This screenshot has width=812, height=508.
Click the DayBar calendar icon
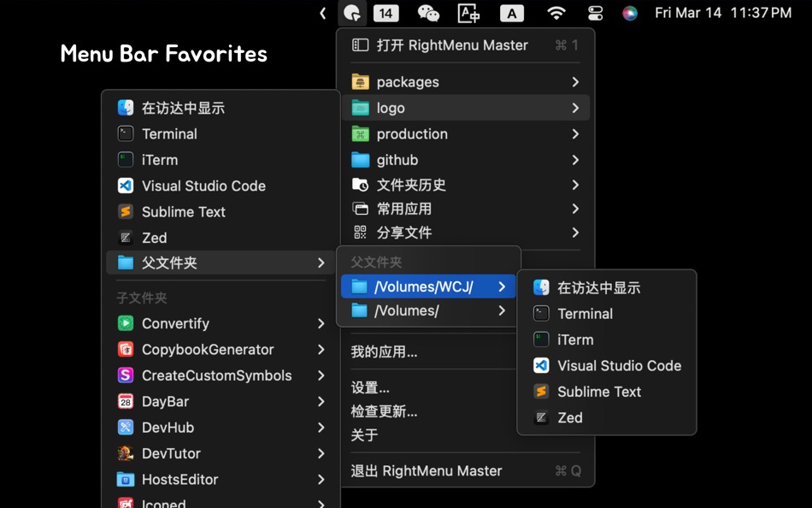tap(126, 401)
